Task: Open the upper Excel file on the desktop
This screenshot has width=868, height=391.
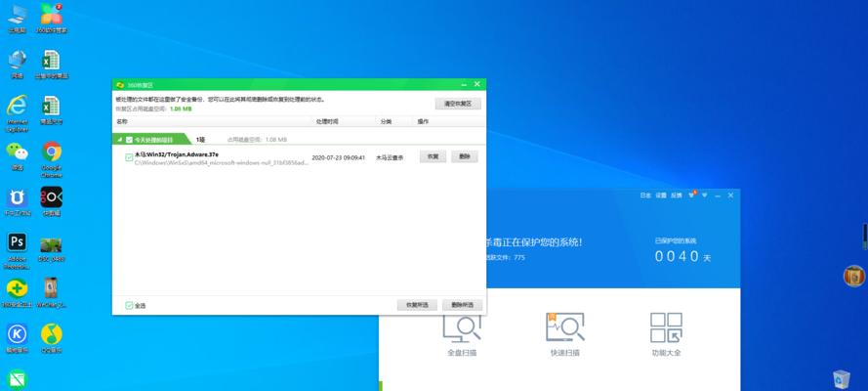Action: pos(52,65)
